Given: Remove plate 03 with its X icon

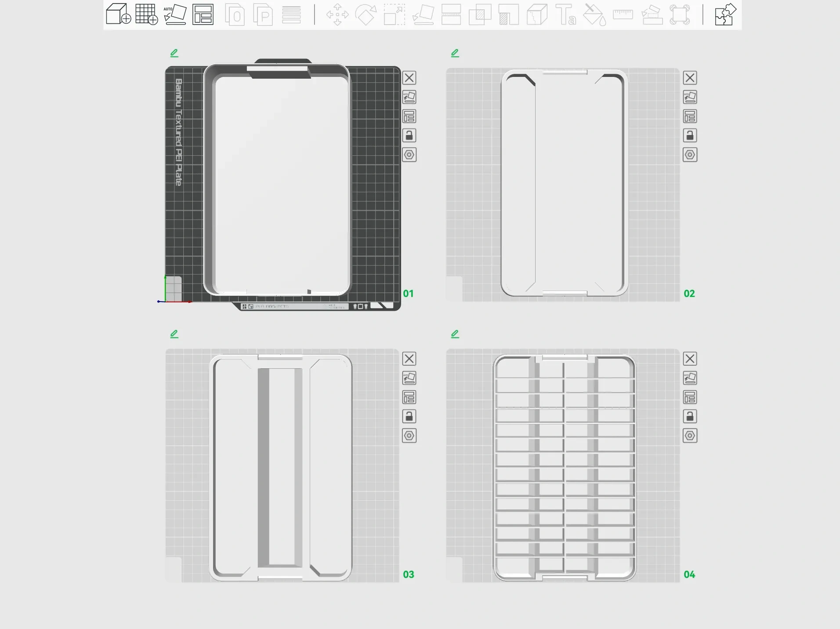Looking at the screenshot, I should tap(409, 359).
